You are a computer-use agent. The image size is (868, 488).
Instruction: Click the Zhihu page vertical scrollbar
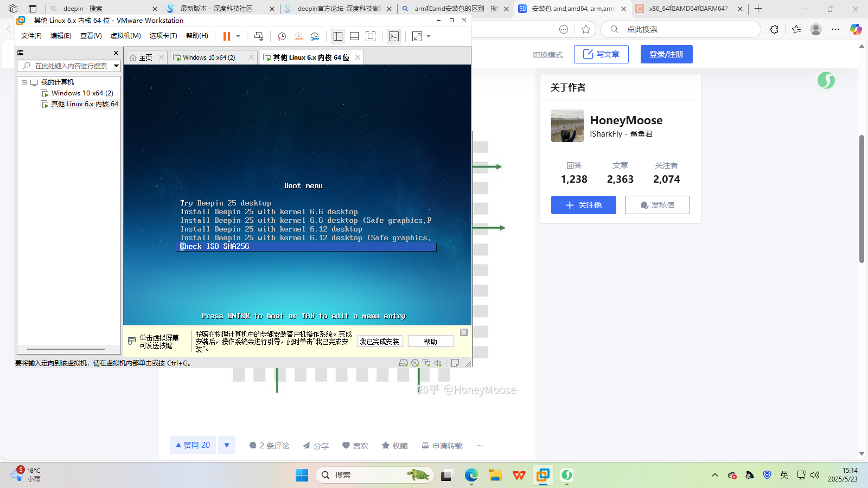tap(861, 199)
